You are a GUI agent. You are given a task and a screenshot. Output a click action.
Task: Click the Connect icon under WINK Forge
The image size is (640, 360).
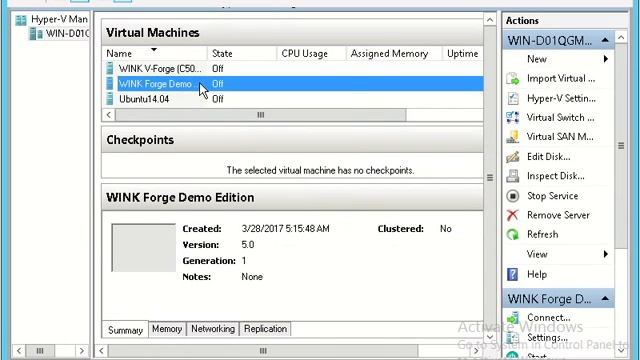(513, 318)
